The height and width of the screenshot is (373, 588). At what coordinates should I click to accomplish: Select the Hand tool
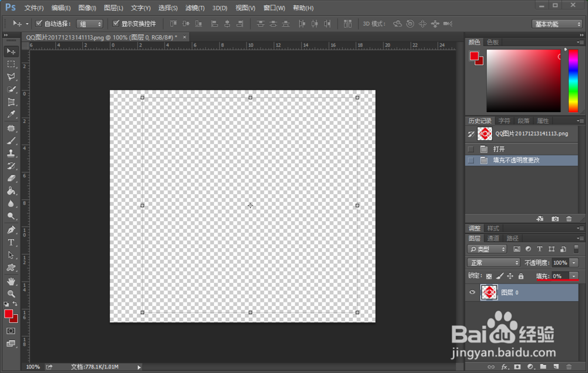[11, 281]
